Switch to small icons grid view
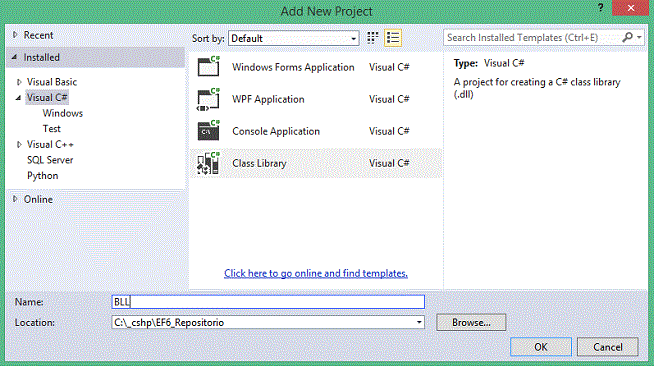Image resolution: width=654 pixels, height=367 pixels. pyautogui.click(x=372, y=38)
